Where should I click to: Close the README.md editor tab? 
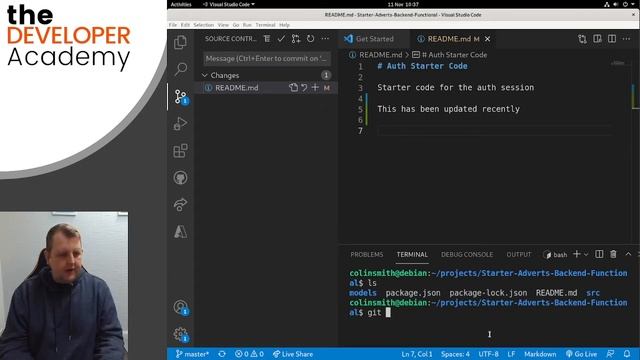(487, 39)
